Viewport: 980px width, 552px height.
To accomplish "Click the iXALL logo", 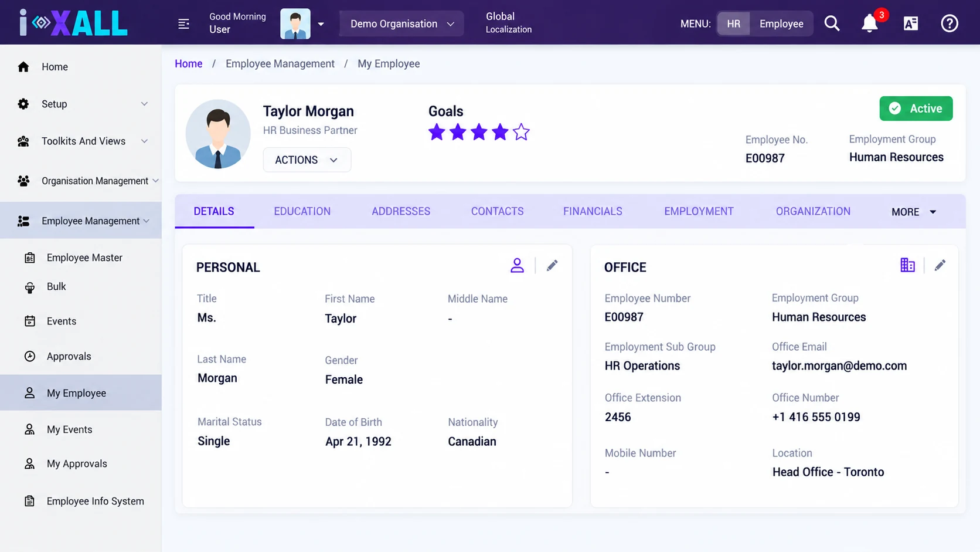I will click(x=73, y=23).
